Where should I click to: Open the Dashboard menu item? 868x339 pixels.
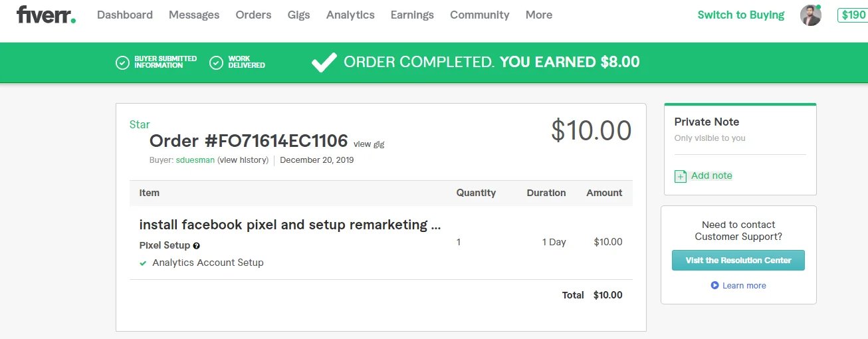point(125,15)
